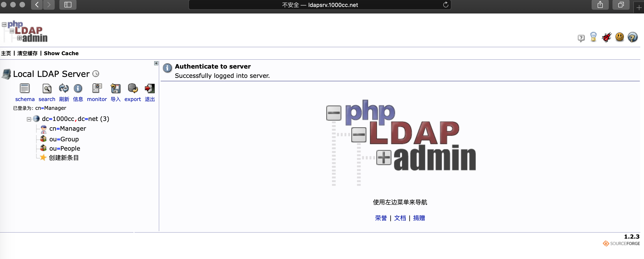Click the Local LDAP Server title text
Image resolution: width=644 pixels, height=259 pixels.
(51, 74)
